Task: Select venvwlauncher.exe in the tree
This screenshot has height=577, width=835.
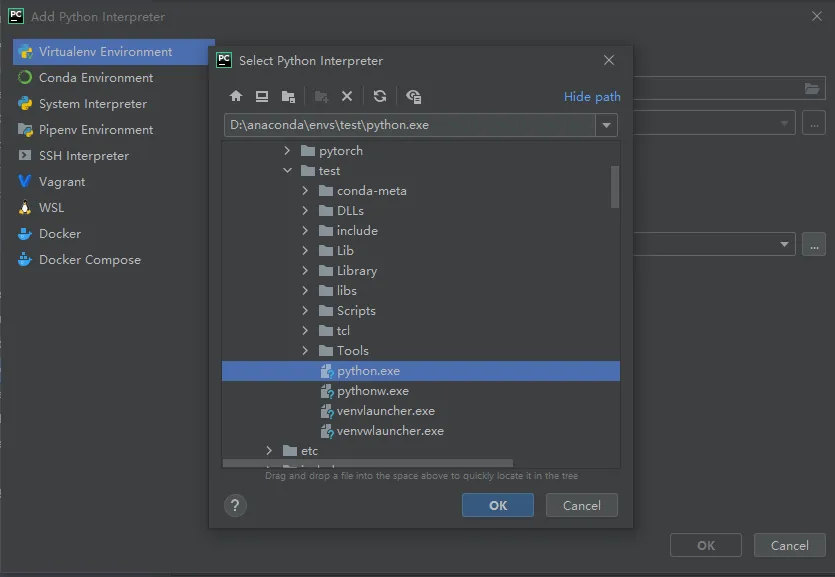Action: 390,431
